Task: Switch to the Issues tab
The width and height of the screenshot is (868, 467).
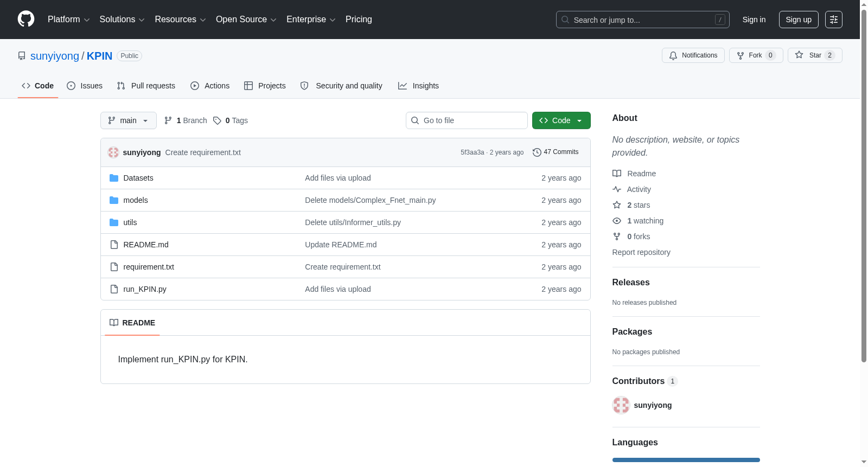Action: [85, 86]
